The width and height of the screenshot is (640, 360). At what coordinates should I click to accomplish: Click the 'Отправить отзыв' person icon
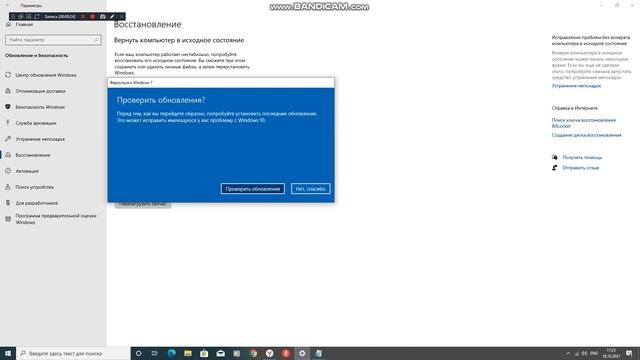555,168
